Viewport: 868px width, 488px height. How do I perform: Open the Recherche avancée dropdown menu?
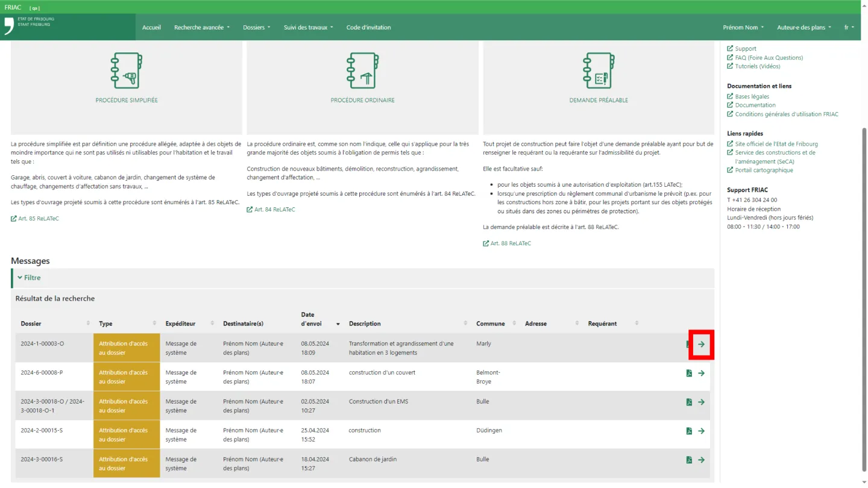[x=202, y=28]
